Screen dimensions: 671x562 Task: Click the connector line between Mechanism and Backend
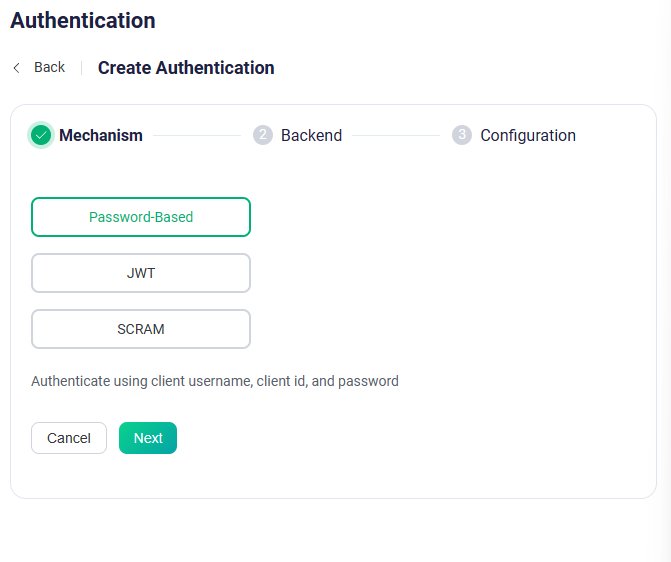click(197, 135)
